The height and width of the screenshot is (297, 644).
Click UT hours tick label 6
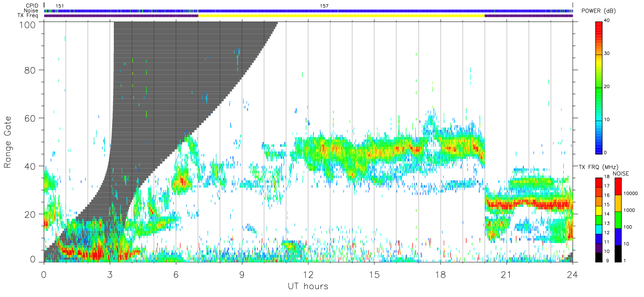tap(176, 274)
